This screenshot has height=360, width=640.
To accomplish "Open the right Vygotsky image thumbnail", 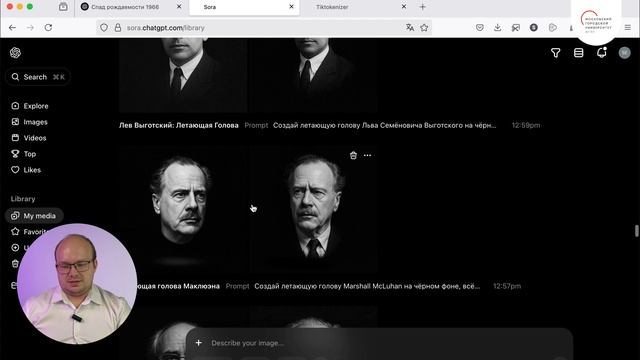I will 314,75.
